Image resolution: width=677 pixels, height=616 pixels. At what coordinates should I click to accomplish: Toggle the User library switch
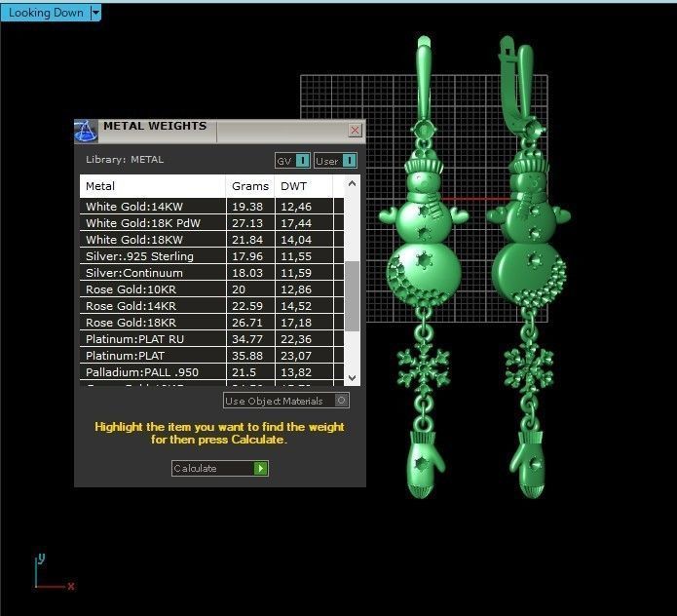[335, 161]
